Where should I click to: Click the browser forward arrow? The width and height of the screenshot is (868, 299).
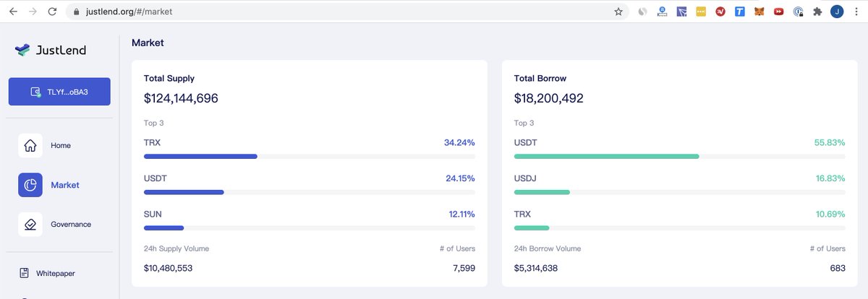33,12
